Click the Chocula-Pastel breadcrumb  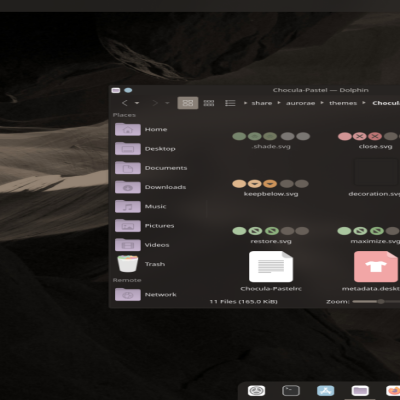(386, 103)
